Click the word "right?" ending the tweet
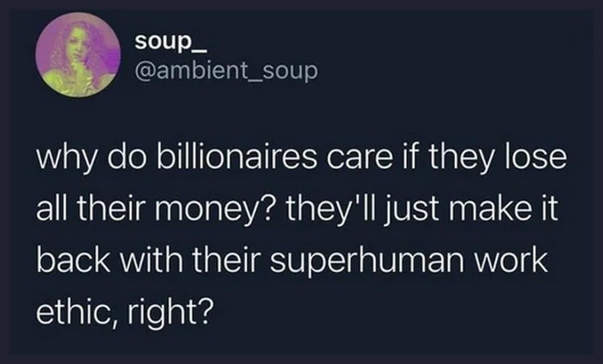This screenshot has height=364, width=603. 170,314
